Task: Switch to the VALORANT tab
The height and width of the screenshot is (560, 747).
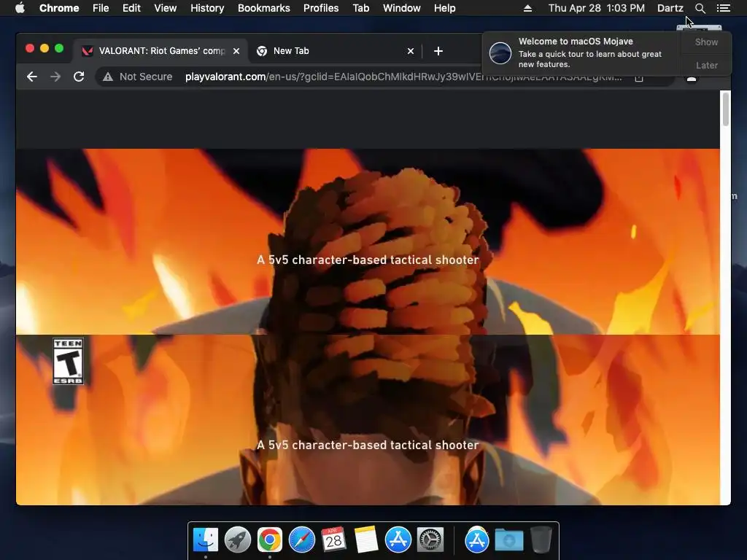Action: 161,51
